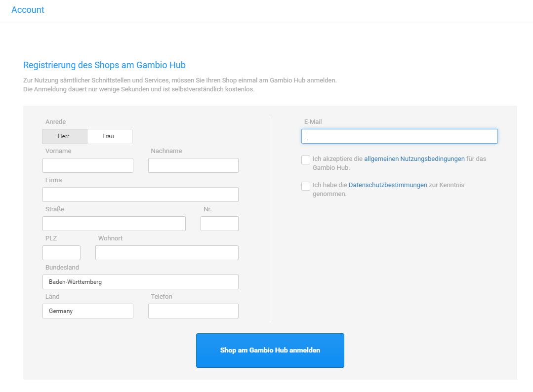Focus the E-Mail input field

(399, 136)
